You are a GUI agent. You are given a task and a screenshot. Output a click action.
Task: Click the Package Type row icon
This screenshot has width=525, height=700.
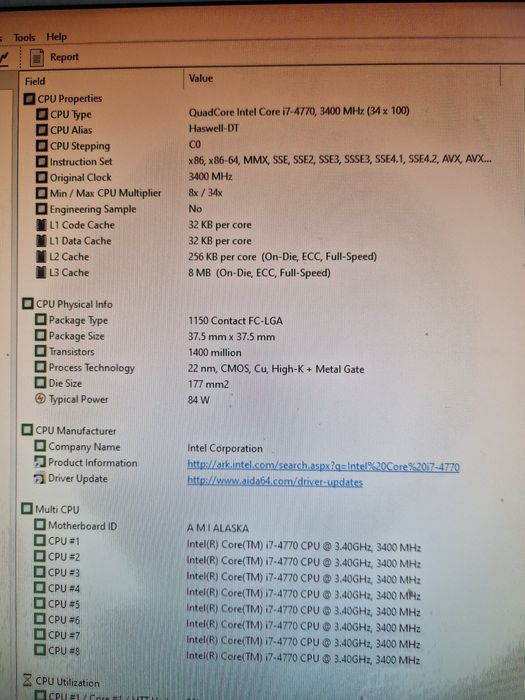(x=40, y=320)
